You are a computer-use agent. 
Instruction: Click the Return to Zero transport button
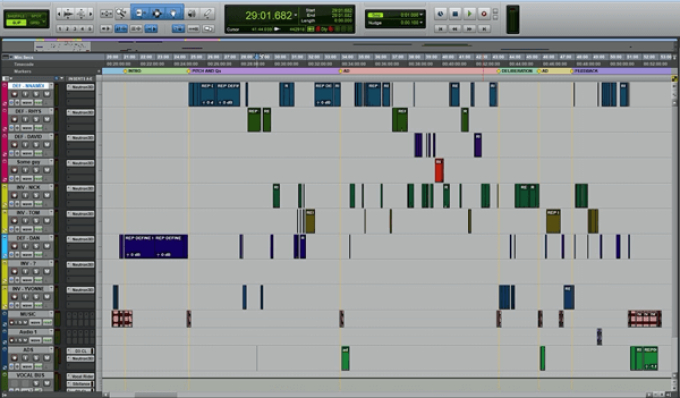click(x=441, y=29)
